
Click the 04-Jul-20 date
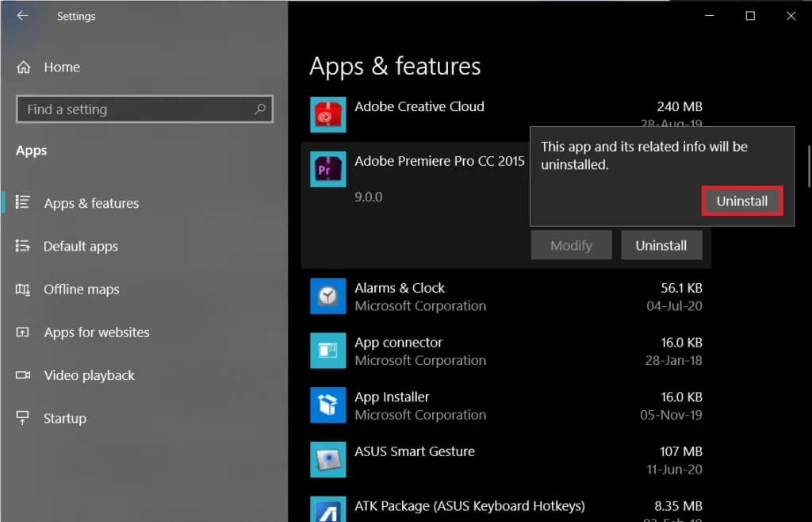674,305
